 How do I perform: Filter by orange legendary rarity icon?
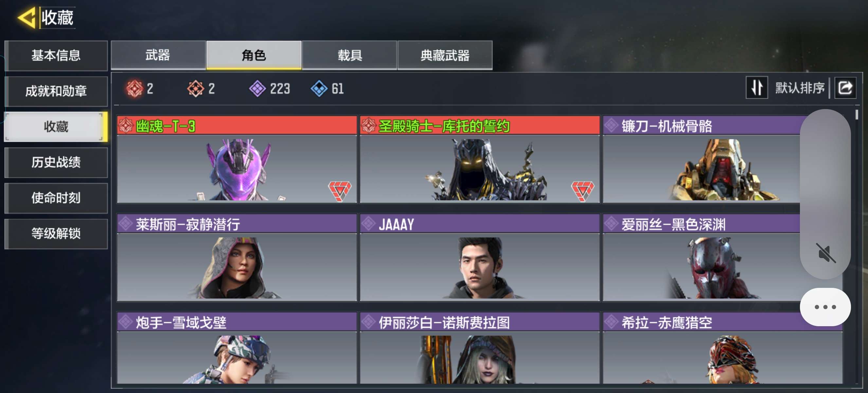195,89
